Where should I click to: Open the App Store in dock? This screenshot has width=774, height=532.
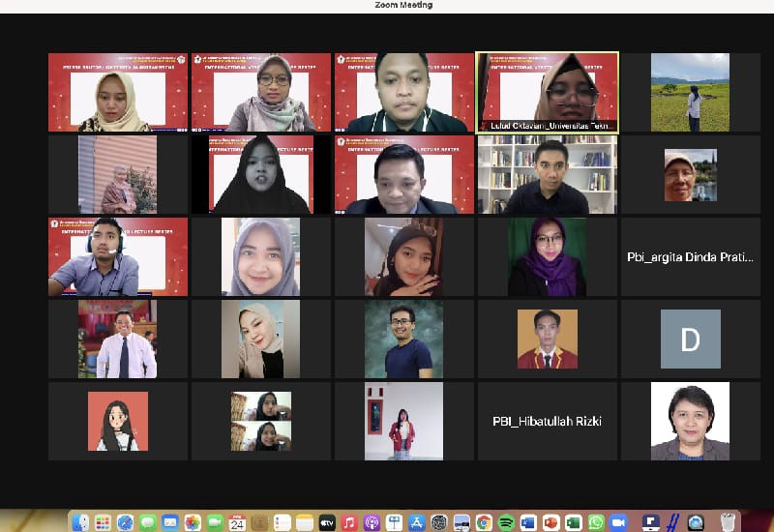click(417, 522)
